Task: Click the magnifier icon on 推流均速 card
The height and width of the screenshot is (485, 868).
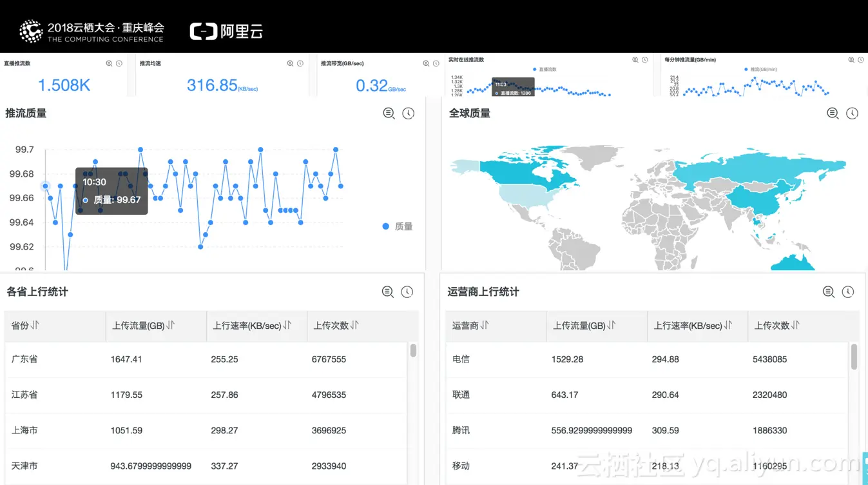Action: pyautogui.click(x=290, y=63)
